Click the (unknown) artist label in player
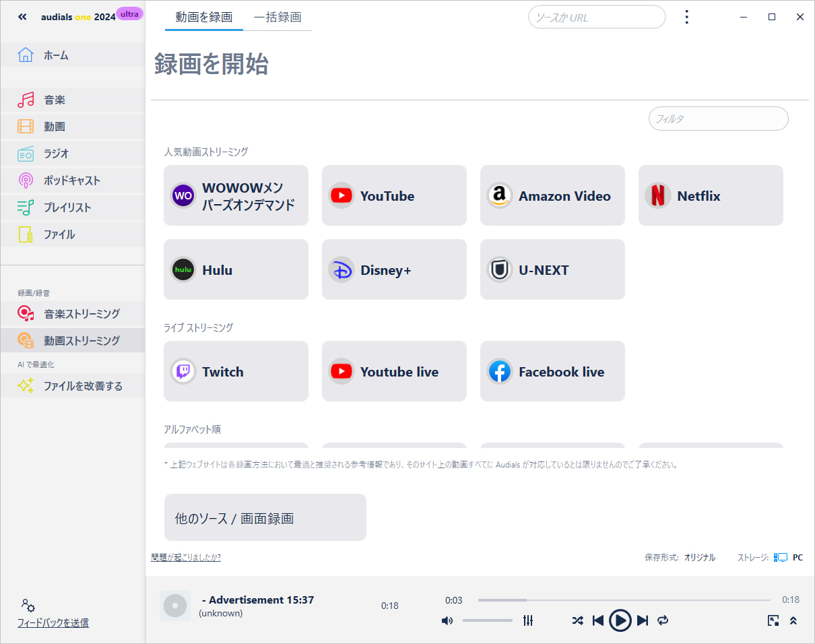 click(221, 613)
